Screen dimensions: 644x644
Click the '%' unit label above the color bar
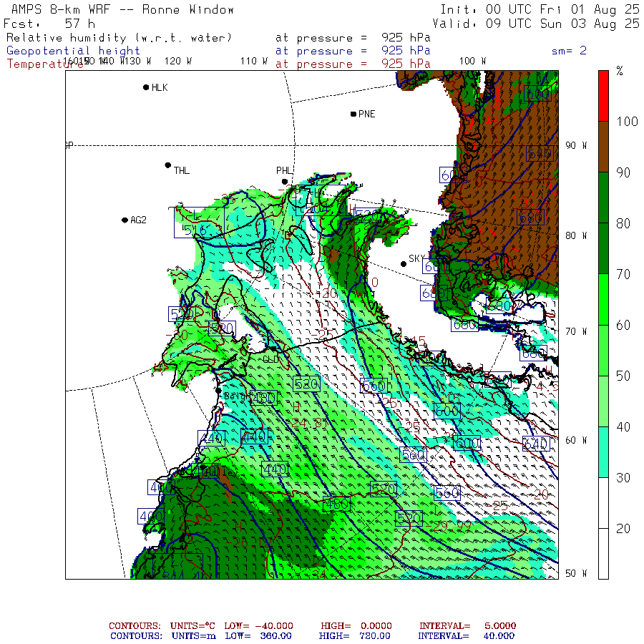click(x=620, y=71)
